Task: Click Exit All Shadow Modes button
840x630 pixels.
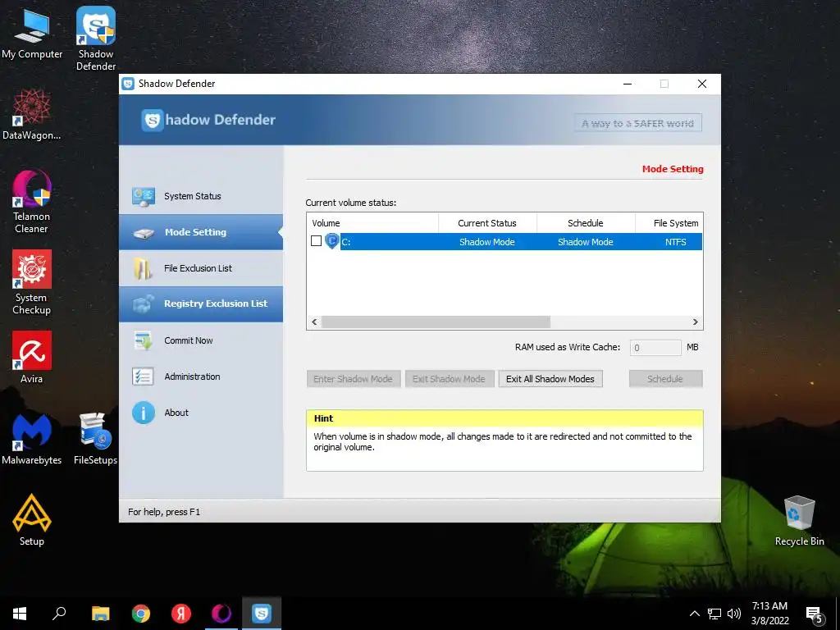Action: [550, 379]
